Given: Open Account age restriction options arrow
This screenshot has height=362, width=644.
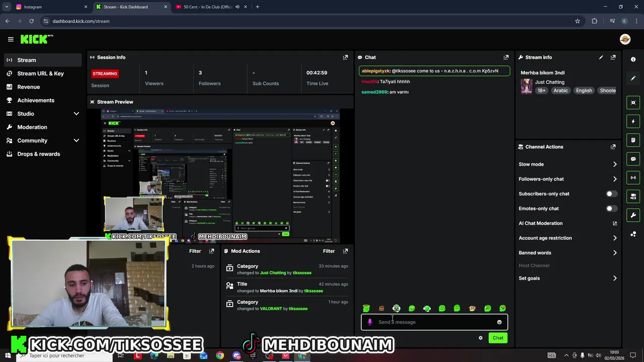Looking at the screenshot, I should point(615,238).
